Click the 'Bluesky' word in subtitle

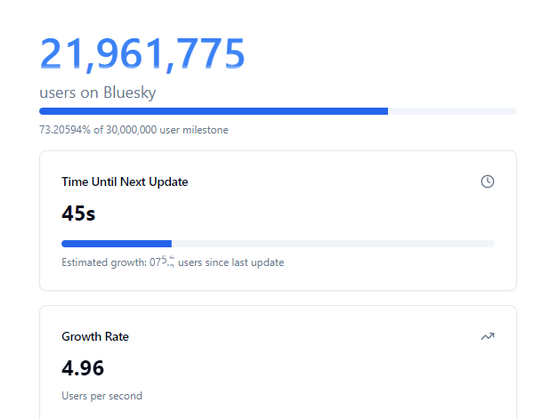click(130, 93)
